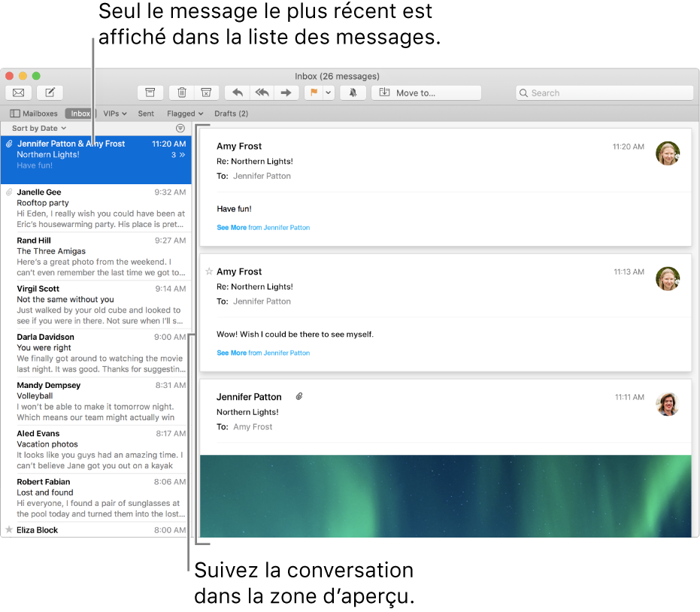The height and width of the screenshot is (612, 700).
Task: Open the Sort by Date menu
Action: [39, 128]
